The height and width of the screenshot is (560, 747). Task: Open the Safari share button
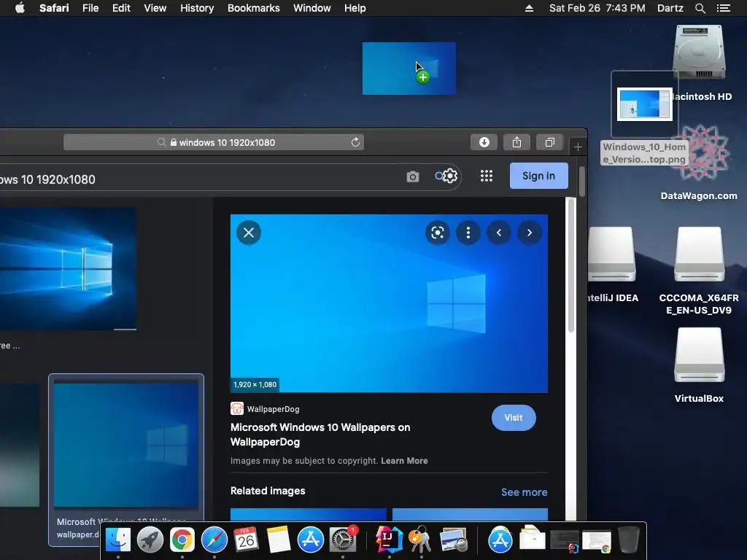pyautogui.click(x=517, y=142)
